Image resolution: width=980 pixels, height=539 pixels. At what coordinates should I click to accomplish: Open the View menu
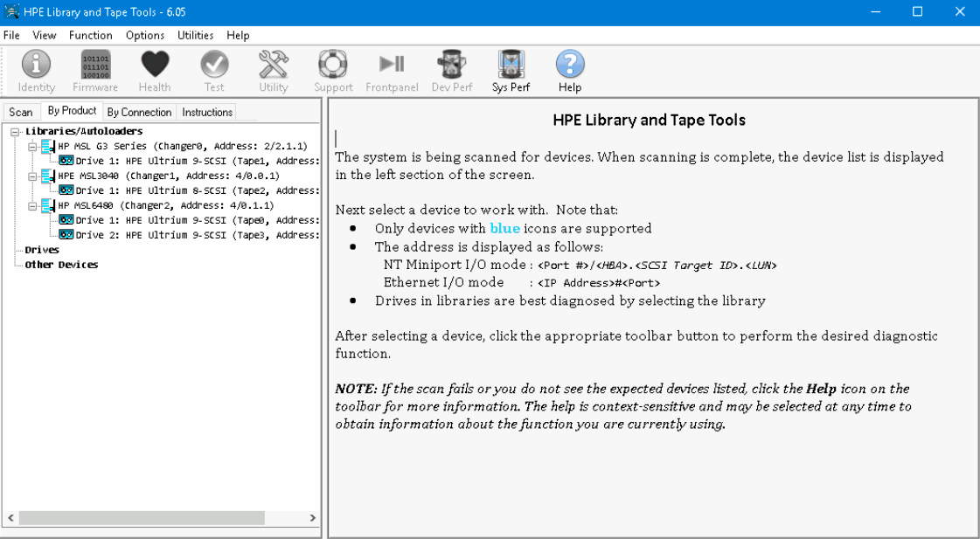pos(45,35)
